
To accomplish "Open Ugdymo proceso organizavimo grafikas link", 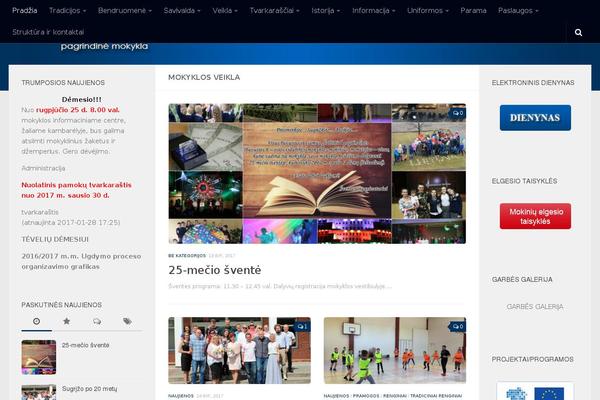I will (x=81, y=261).
